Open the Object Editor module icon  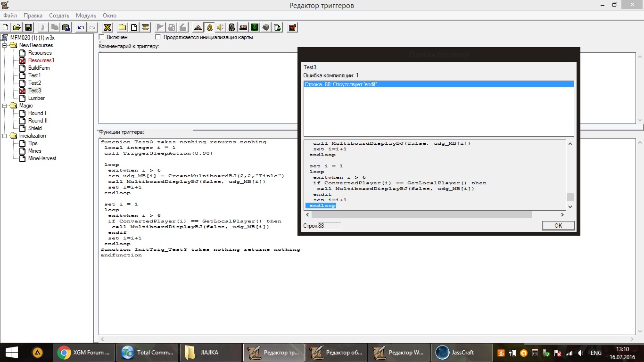(231, 27)
